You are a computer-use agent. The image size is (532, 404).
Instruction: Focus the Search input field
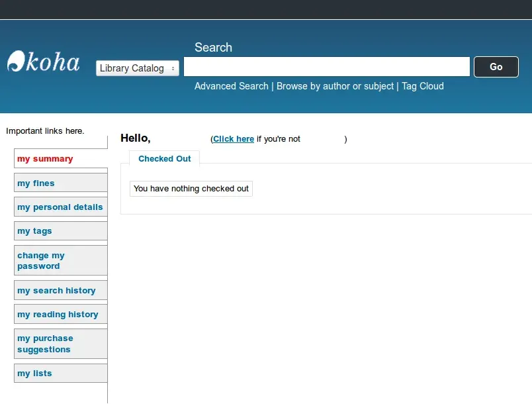point(327,66)
